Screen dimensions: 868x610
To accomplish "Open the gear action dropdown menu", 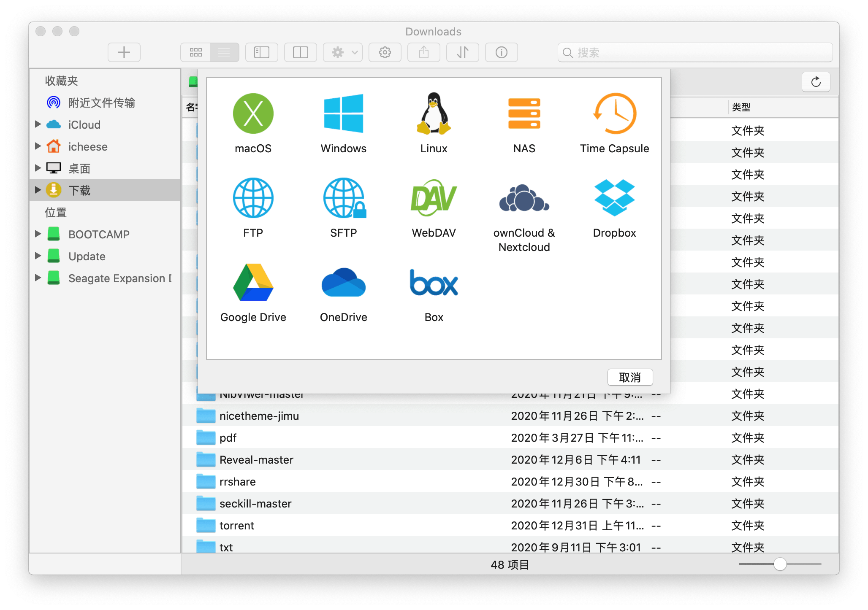I will (343, 52).
